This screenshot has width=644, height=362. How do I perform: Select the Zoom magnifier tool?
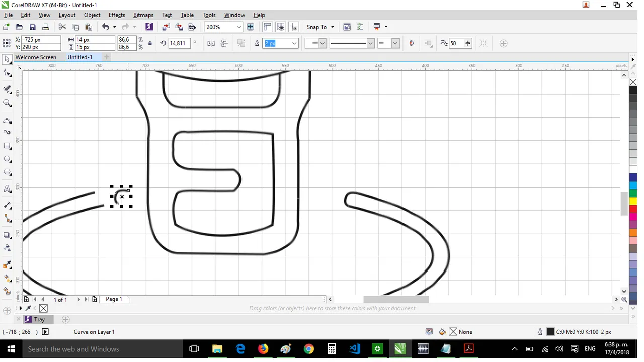pyautogui.click(x=7, y=103)
